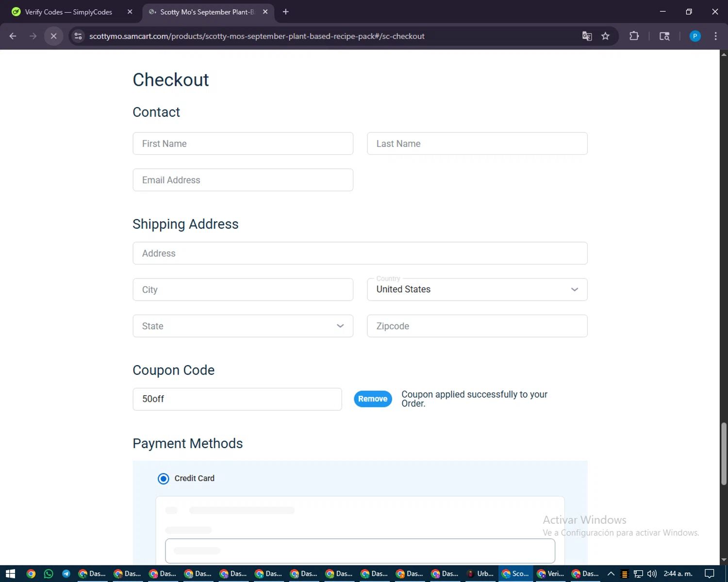Image resolution: width=728 pixels, height=582 pixels.
Task: Open the Windows notification center
Action: 709,574
